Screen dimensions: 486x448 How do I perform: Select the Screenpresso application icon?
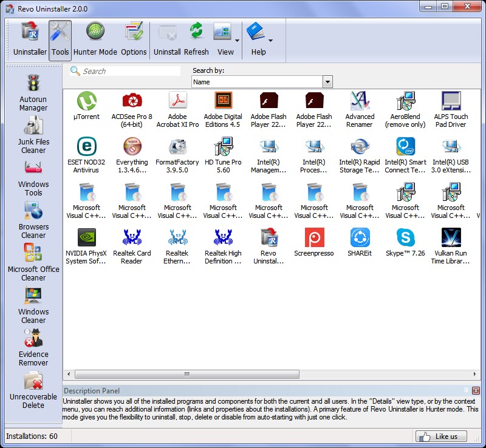point(314,242)
